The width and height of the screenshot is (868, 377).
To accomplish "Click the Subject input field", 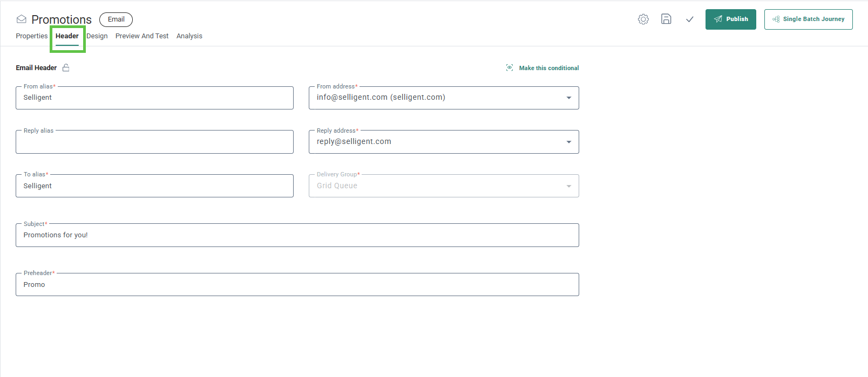I will point(297,236).
